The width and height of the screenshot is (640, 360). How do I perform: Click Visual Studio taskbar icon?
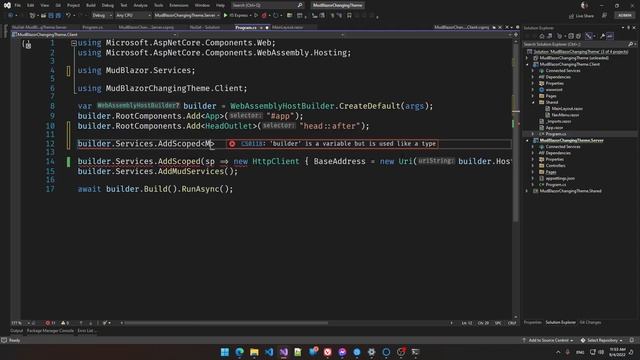[x=284, y=352]
